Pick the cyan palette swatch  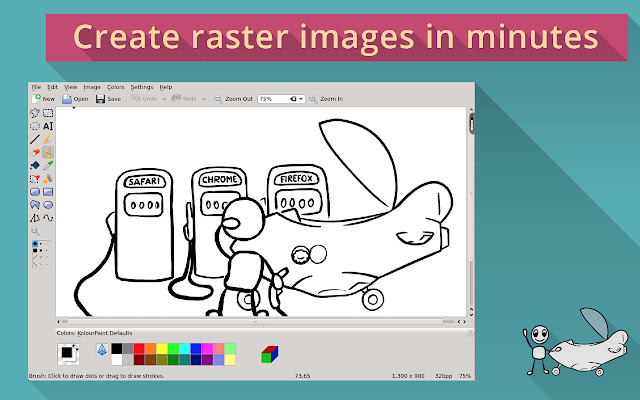click(x=184, y=349)
